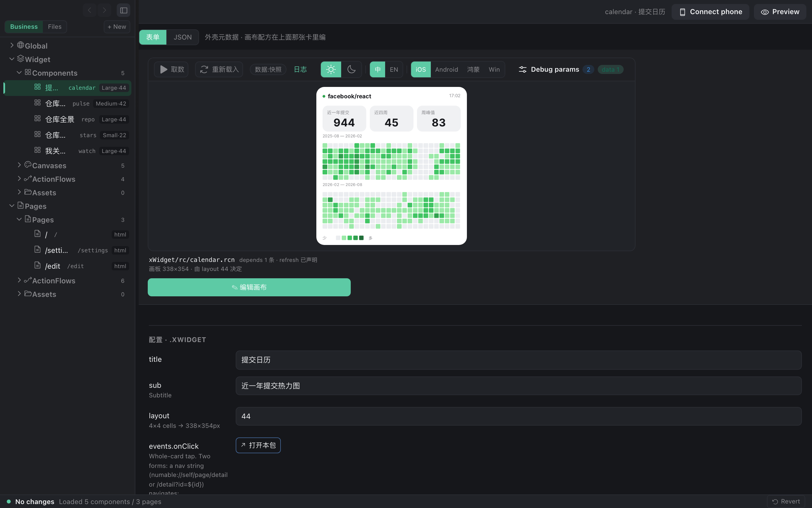Screen dimensions: 812x508
Task: Click the Revert button
Action: click(x=786, y=502)
